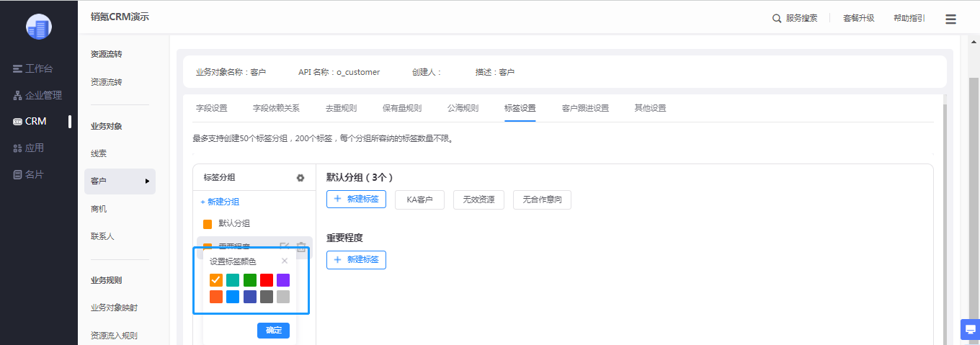Switch to 公海规则 tab
Image resolution: width=980 pixels, height=345 pixels.
(463, 108)
